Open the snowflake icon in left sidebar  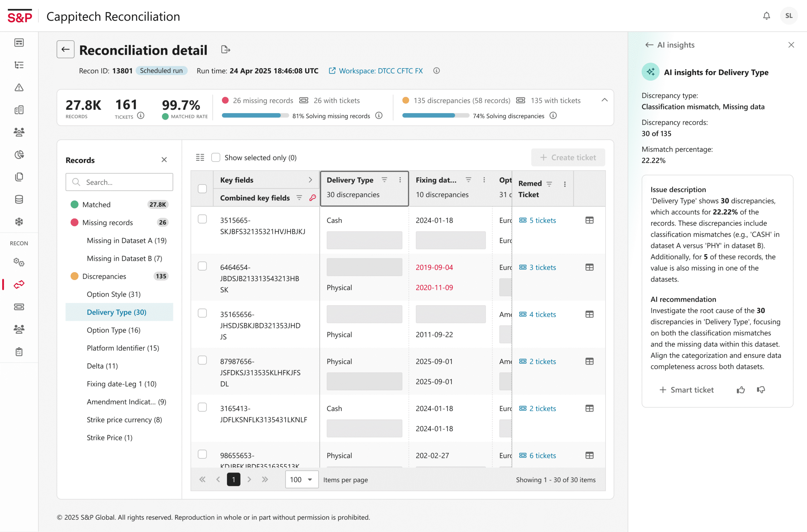click(19, 222)
